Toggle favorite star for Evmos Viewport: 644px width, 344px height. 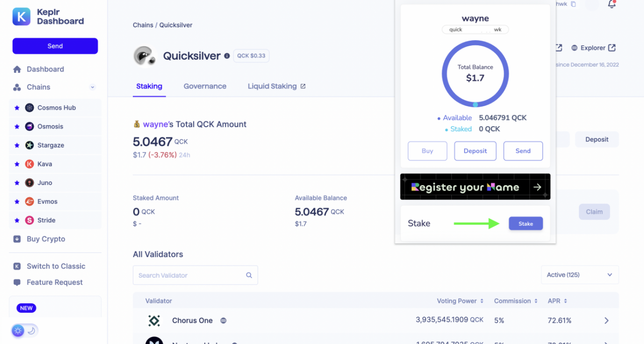coord(17,202)
